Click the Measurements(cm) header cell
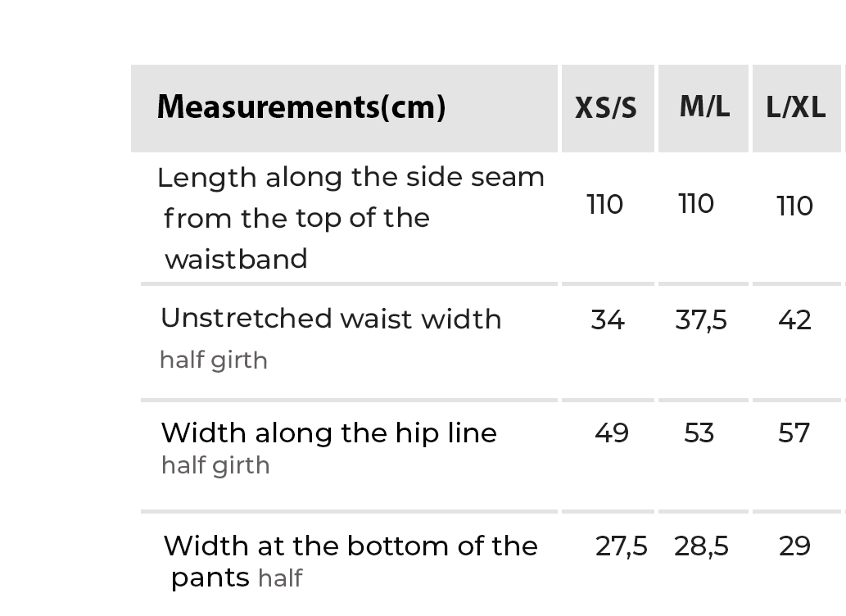 tap(301, 106)
